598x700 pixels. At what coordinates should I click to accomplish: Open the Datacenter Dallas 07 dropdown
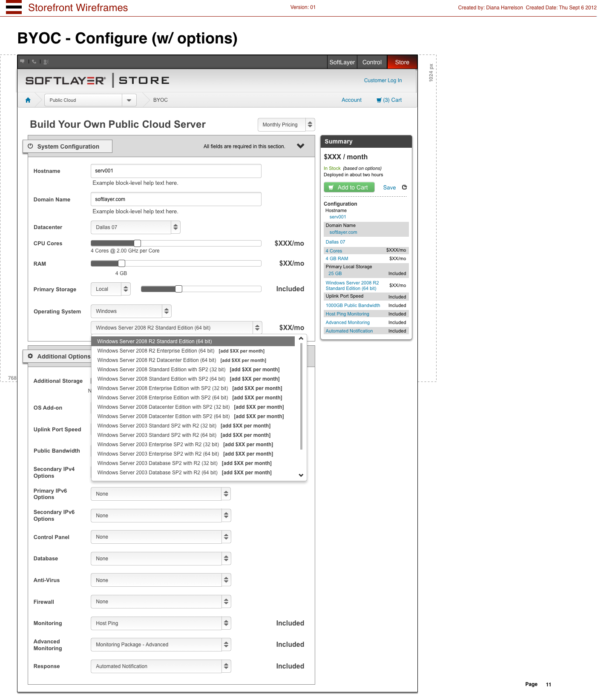pos(135,227)
